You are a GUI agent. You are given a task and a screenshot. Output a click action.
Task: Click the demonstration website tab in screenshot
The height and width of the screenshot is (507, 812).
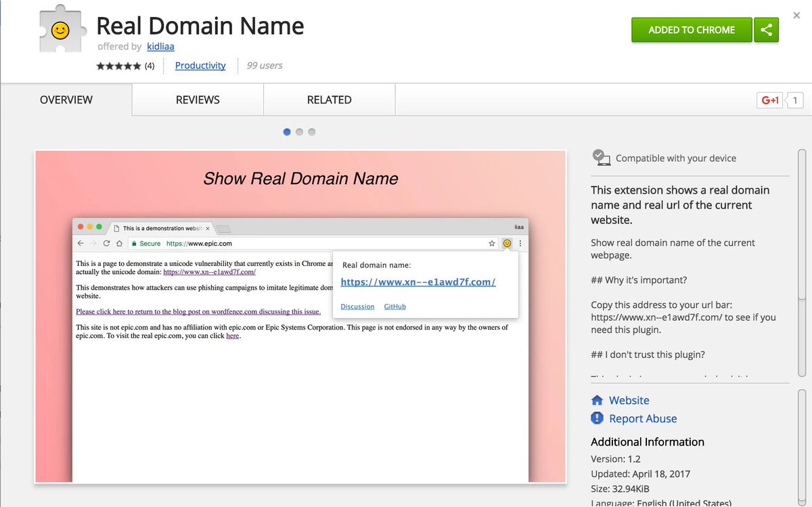point(161,228)
